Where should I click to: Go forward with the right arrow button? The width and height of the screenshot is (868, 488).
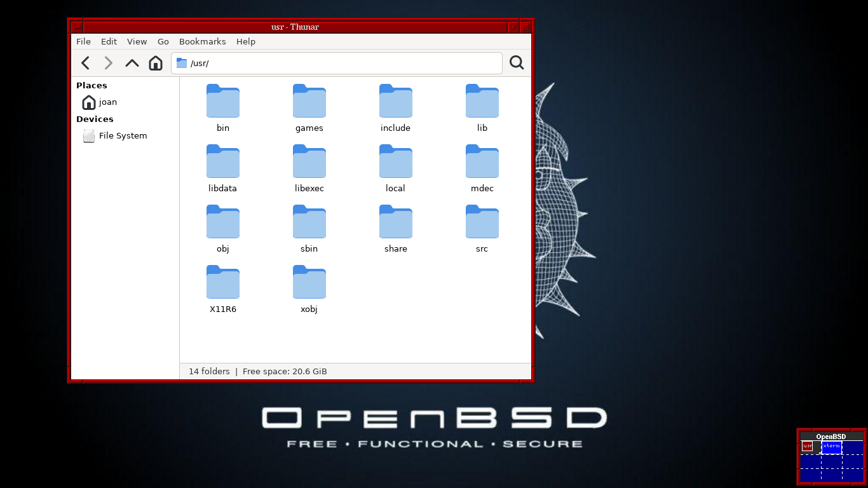[109, 63]
